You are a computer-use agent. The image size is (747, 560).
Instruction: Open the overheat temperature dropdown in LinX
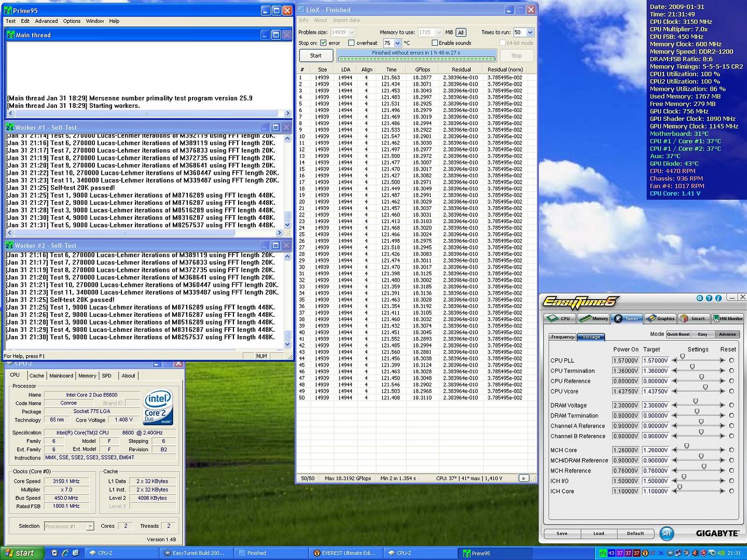click(x=398, y=43)
